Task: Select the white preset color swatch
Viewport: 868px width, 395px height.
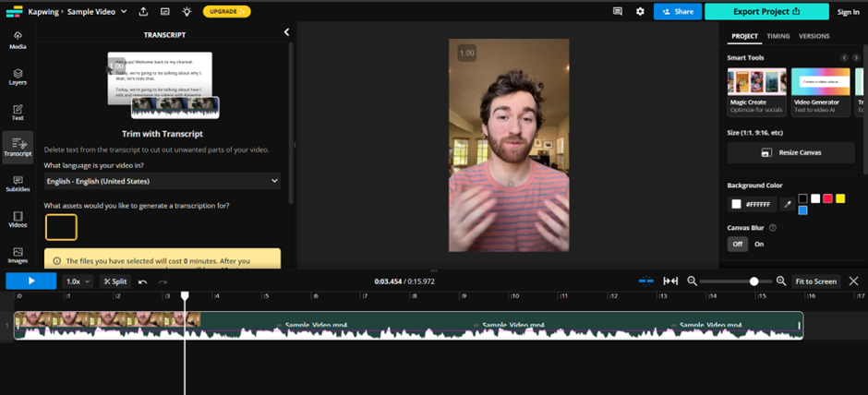Action: pos(815,198)
